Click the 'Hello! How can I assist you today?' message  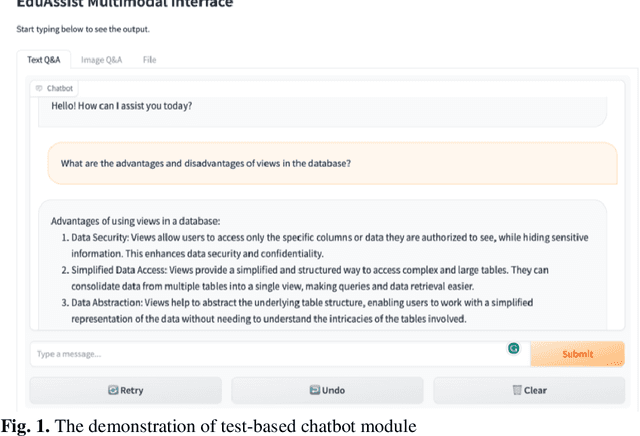click(x=122, y=106)
